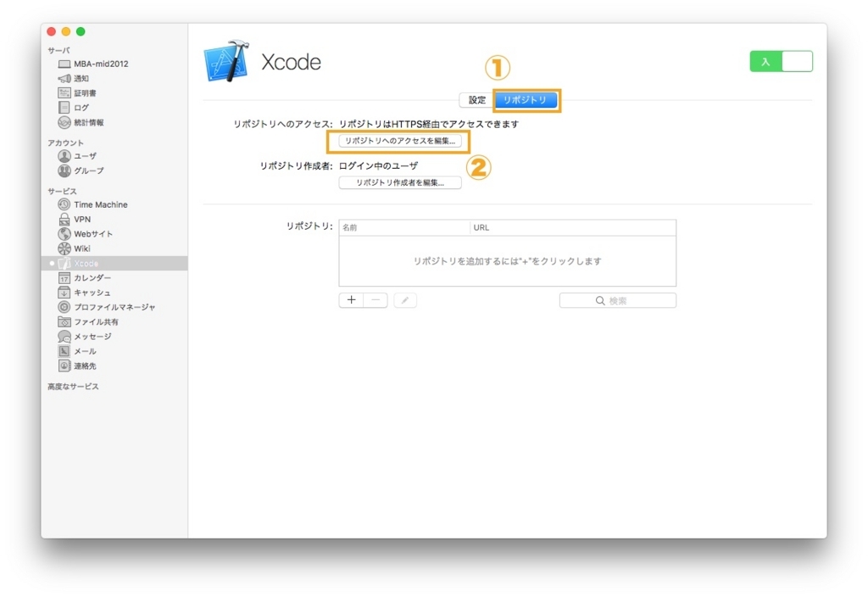Open the Webサイト service icon
Image resolution: width=868 pixels, height=597 pixels.
tap(64, 234)
